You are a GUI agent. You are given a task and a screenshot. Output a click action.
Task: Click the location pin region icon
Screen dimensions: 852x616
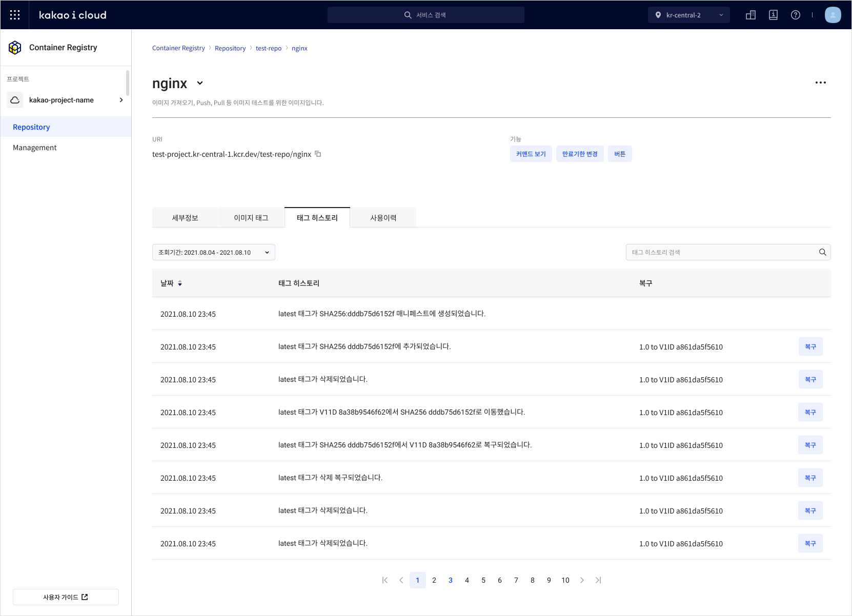point(658,15)
